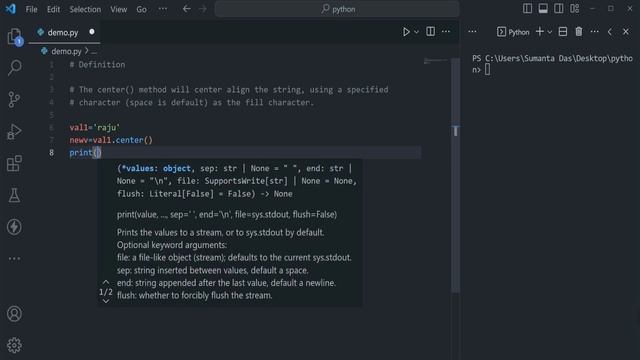The image size is (640, 360).
Task: Click the terminal prompt input area
Action: tap(488, 70)
